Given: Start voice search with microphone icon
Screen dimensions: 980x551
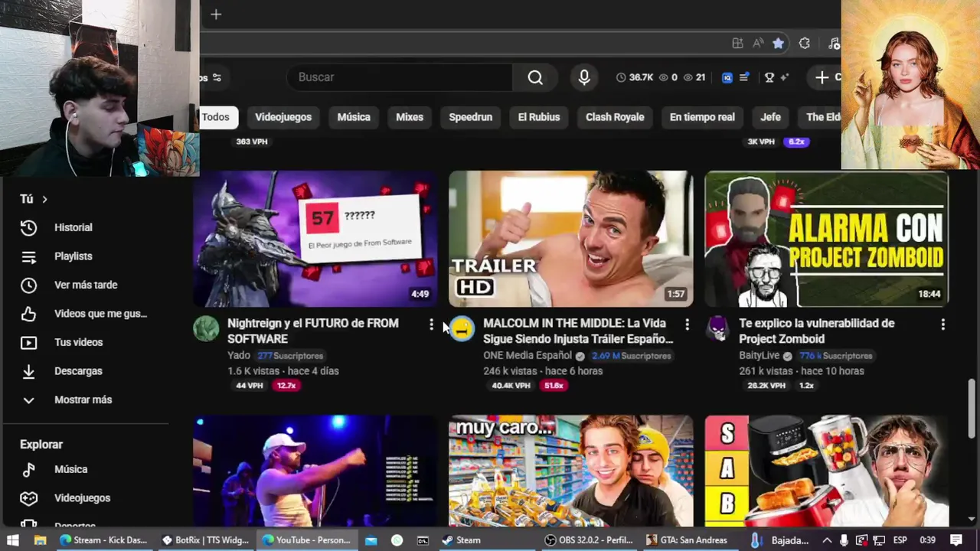Looking at the screenshot, I should 584,77.
